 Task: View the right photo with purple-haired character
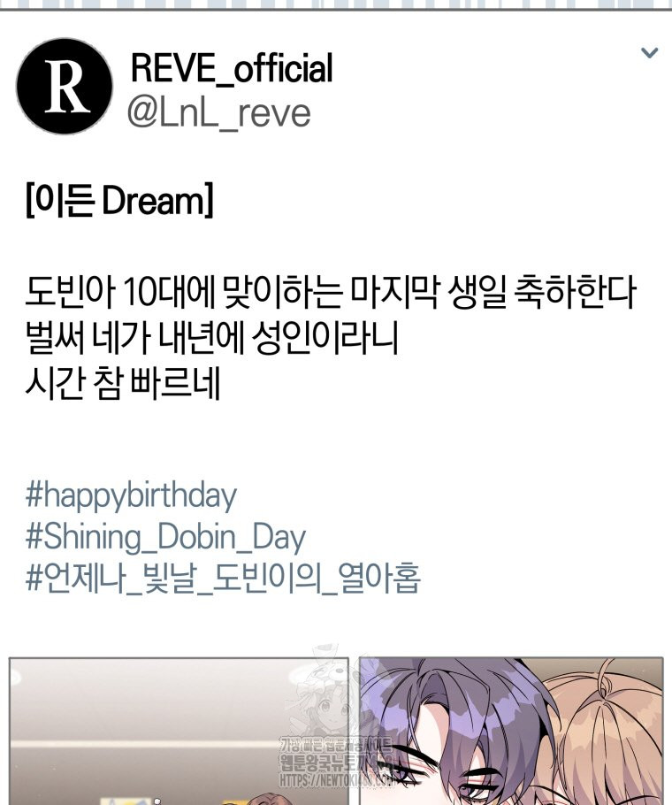[511, 731]
